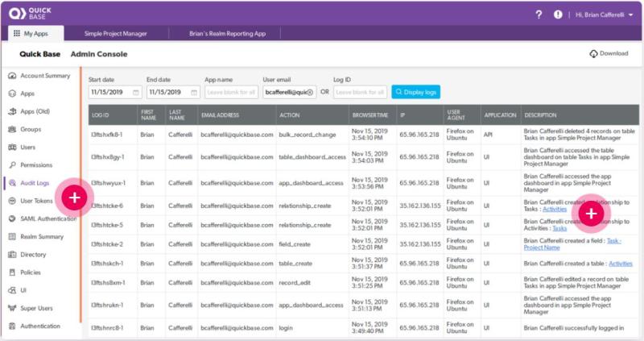
Task: Open the Start date calendar picker icon
Action: [x=136, y=93]
